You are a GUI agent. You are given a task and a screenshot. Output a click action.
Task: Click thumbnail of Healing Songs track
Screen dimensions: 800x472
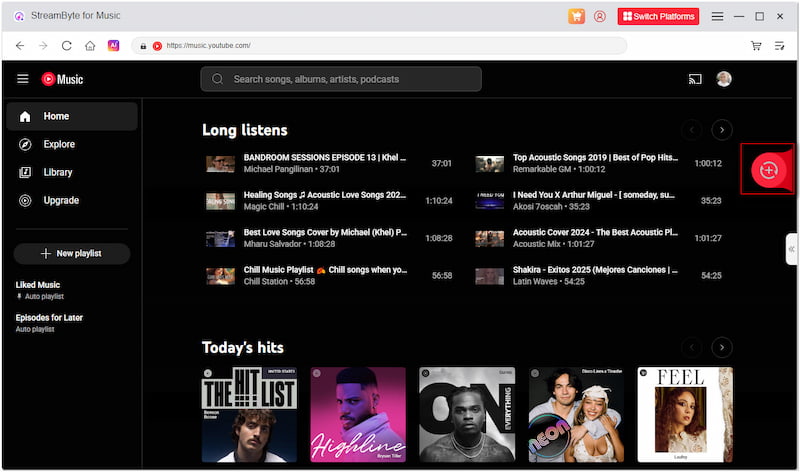pyautogui.click(x=220, y=201)
